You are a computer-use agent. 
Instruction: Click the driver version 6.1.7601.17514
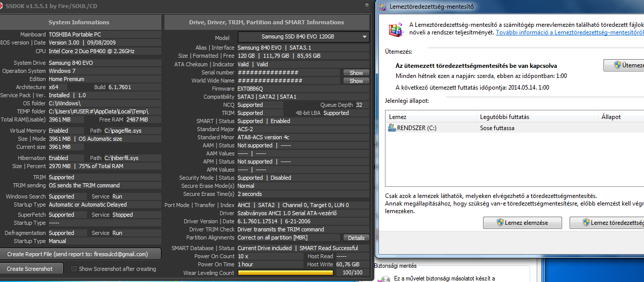[x=258, y=221]
